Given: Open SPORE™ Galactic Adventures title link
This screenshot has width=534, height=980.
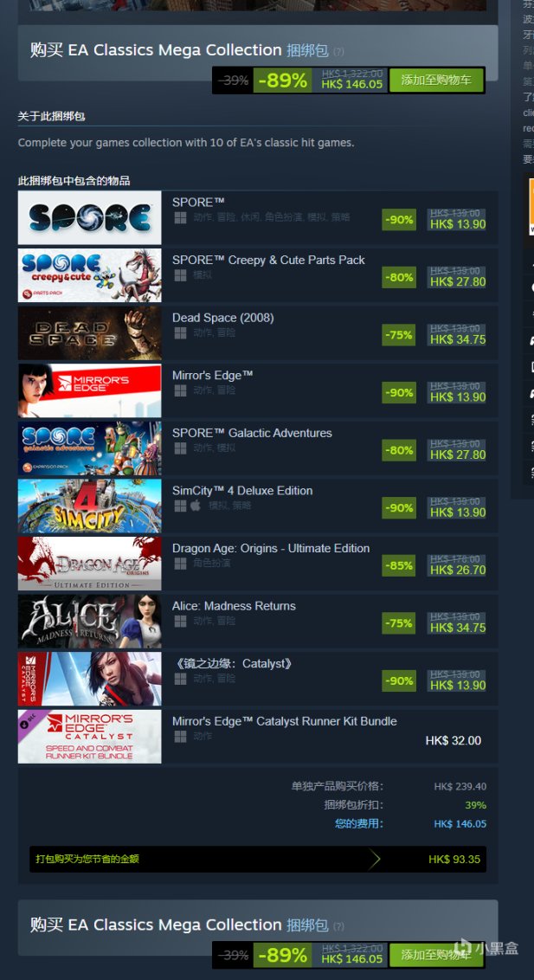Looking at the screenshot, I should point(253,433).
